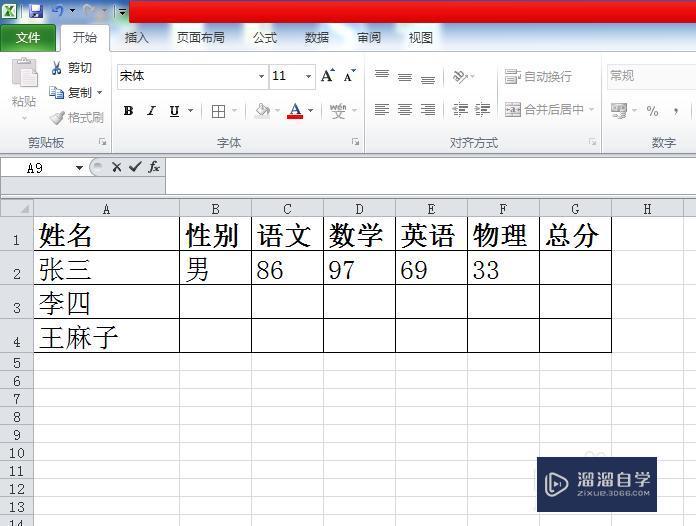Open the 文件 (File) tab
This screenshot has width=696, height=526.
[28, 38]
